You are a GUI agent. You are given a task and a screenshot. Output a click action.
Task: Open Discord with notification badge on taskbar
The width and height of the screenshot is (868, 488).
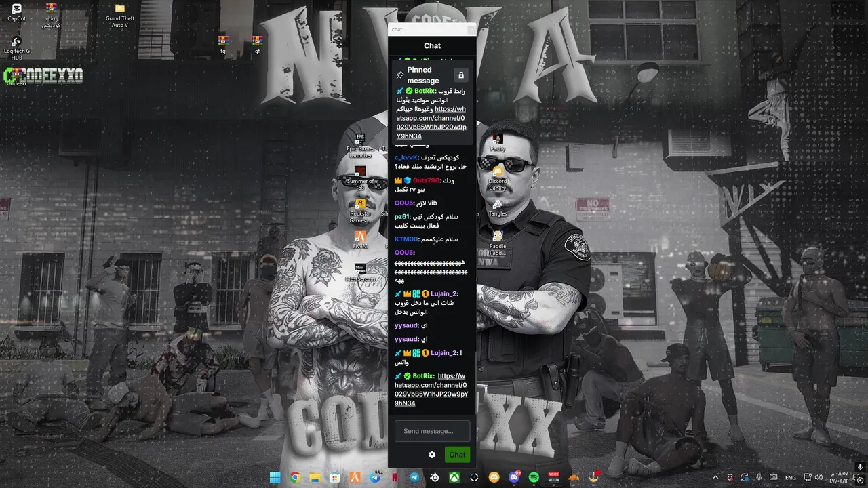pos(514,477)
